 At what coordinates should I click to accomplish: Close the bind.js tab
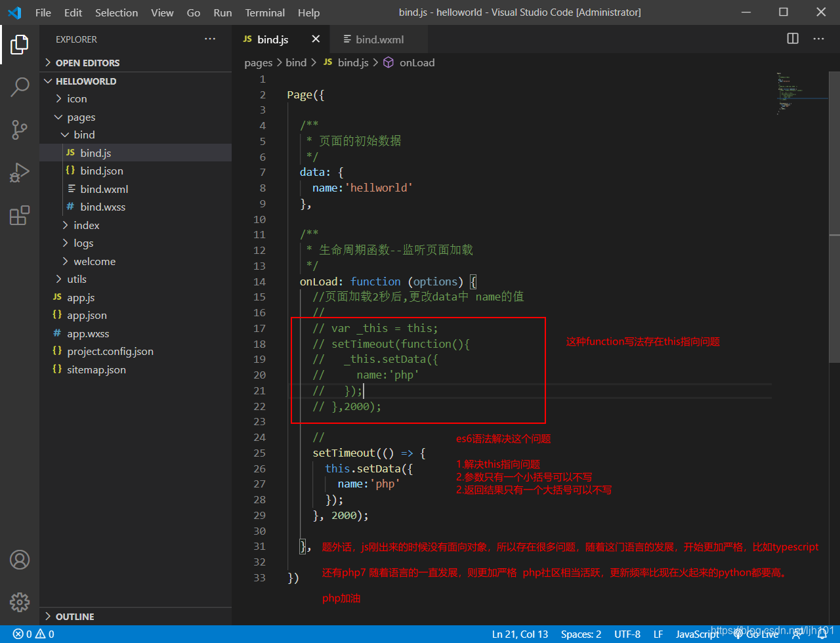point(316,39)
